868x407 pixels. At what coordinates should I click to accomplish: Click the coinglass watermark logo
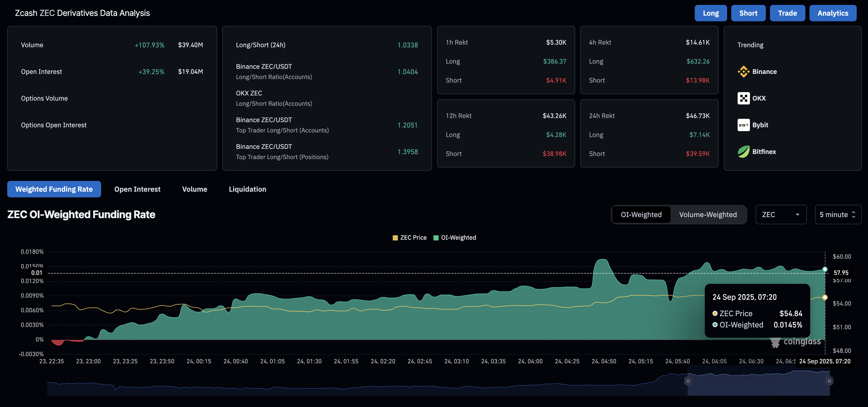point(795,342)
